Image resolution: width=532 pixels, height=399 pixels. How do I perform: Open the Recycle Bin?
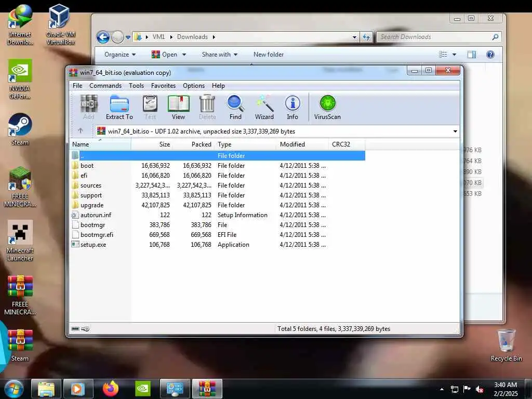(506, 345)
